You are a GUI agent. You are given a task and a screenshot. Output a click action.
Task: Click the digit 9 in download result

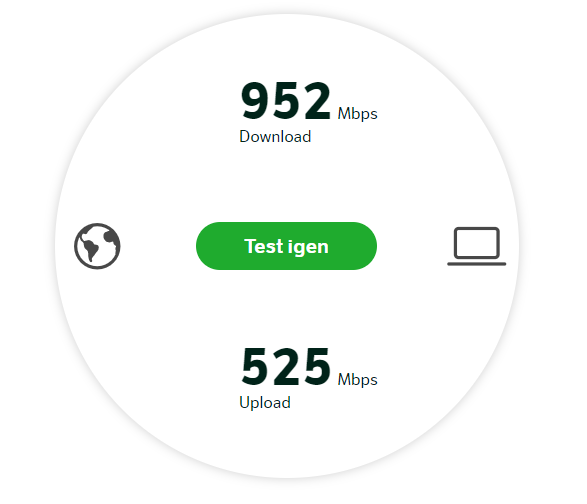click(256, 101)
